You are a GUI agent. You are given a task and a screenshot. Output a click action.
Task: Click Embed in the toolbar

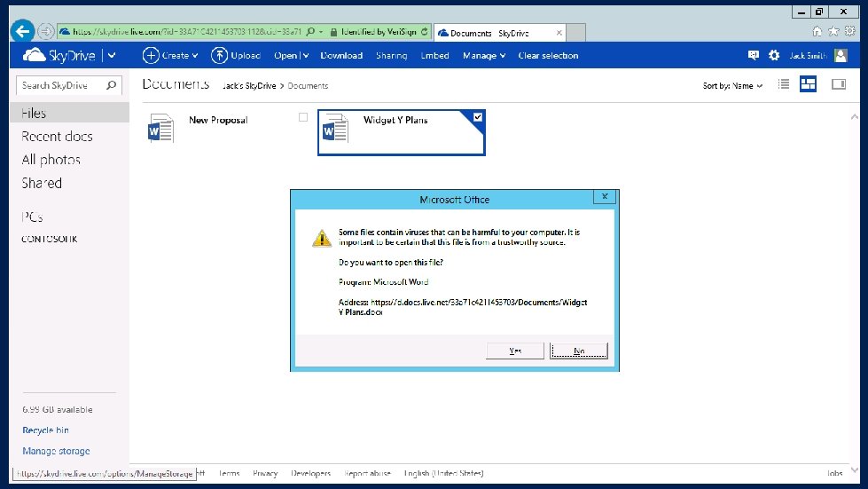[x=434, y=55]
